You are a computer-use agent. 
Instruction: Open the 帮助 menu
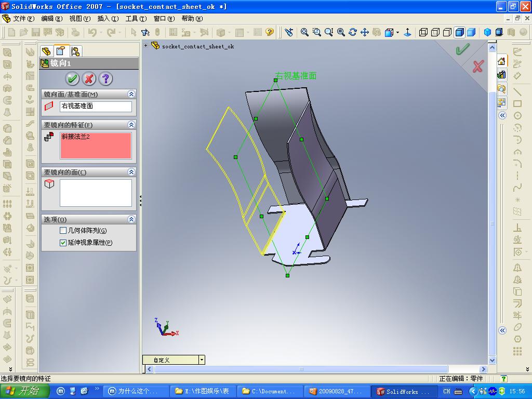pos(192,18)
